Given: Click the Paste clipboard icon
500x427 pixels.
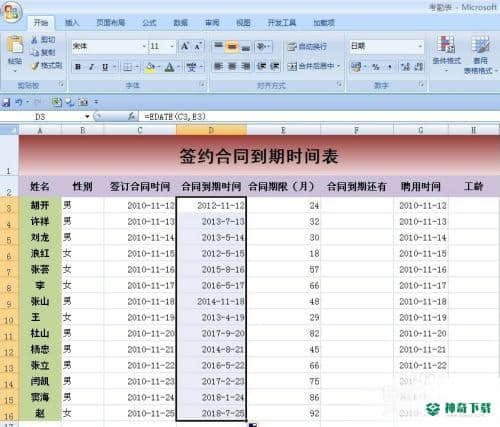Looking at the screenshot, I should (x=15, y=45).
